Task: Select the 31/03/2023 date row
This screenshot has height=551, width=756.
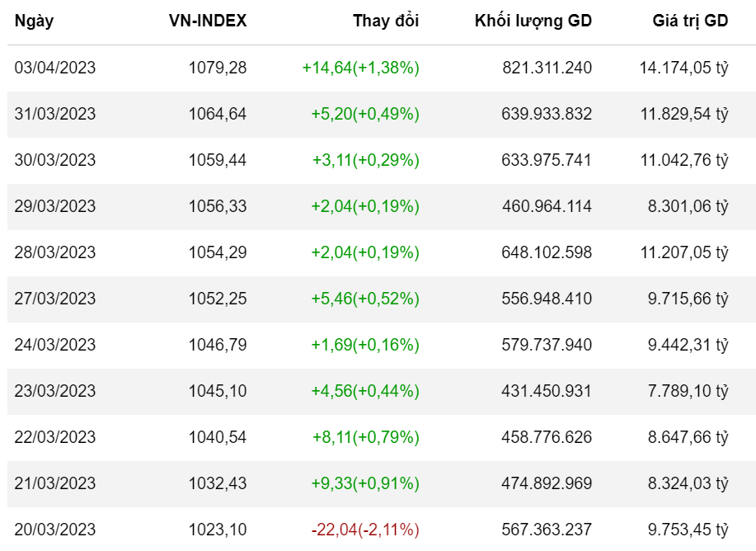Action: coord(54,114)
